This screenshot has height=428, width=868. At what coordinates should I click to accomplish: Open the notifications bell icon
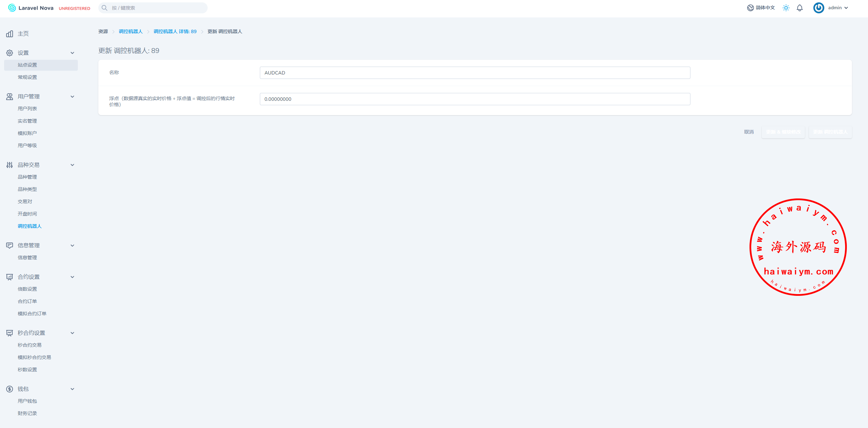(x=800, y=8)
